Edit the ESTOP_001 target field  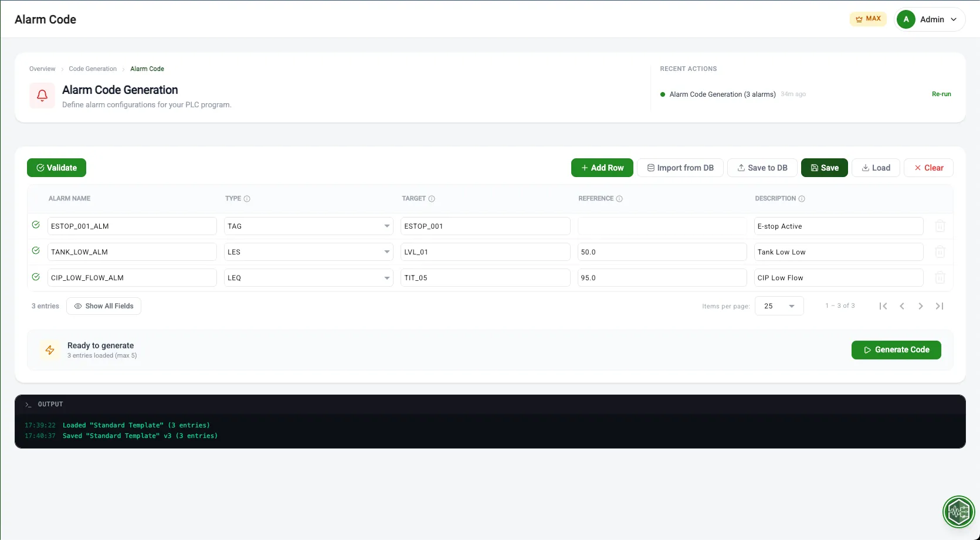(x=486, y=226)
